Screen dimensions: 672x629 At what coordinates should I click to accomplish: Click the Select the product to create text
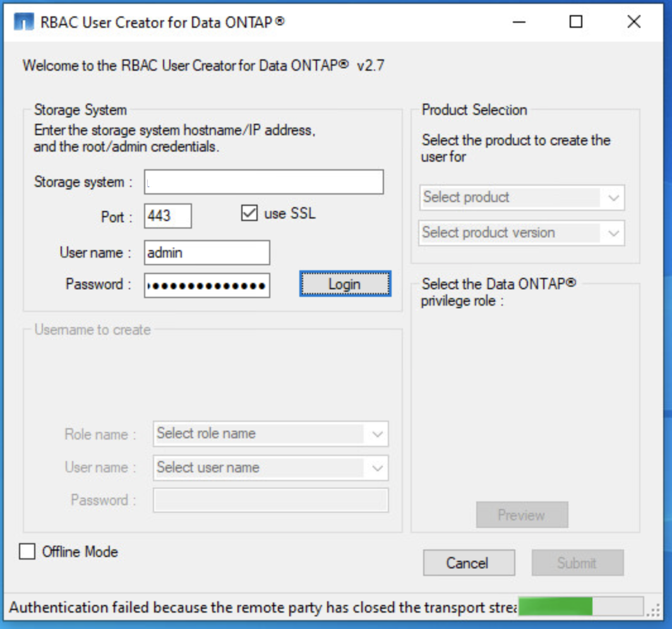[515, 148]
